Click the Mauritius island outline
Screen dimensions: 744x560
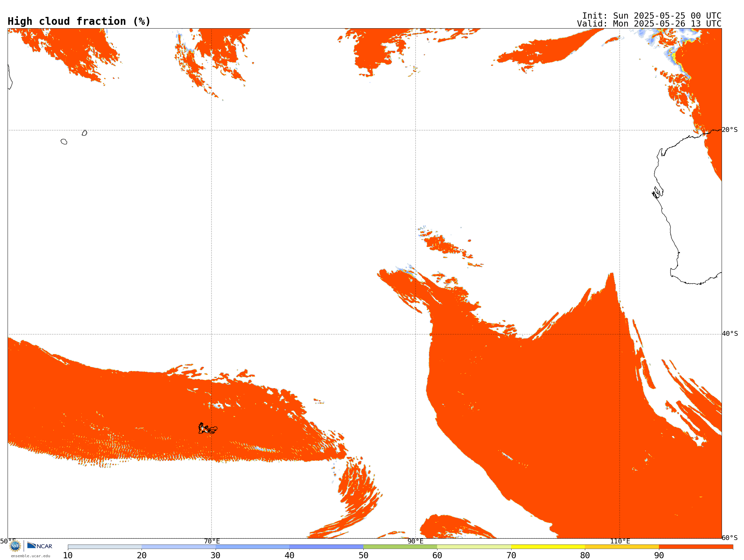(x=84, y=133)
